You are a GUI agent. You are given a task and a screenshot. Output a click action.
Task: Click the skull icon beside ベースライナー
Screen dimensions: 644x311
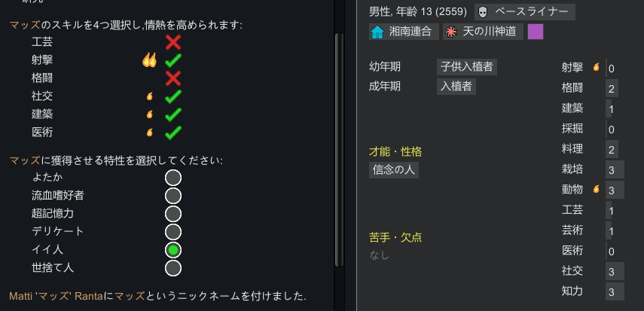pyautogui.click(x=483, y=12)
